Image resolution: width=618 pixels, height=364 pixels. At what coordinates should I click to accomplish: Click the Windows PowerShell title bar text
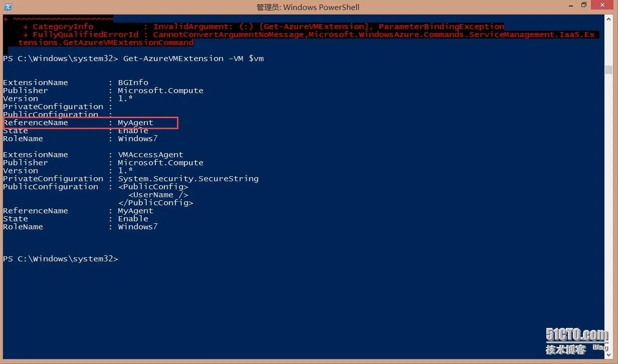[x=308, y=7]
